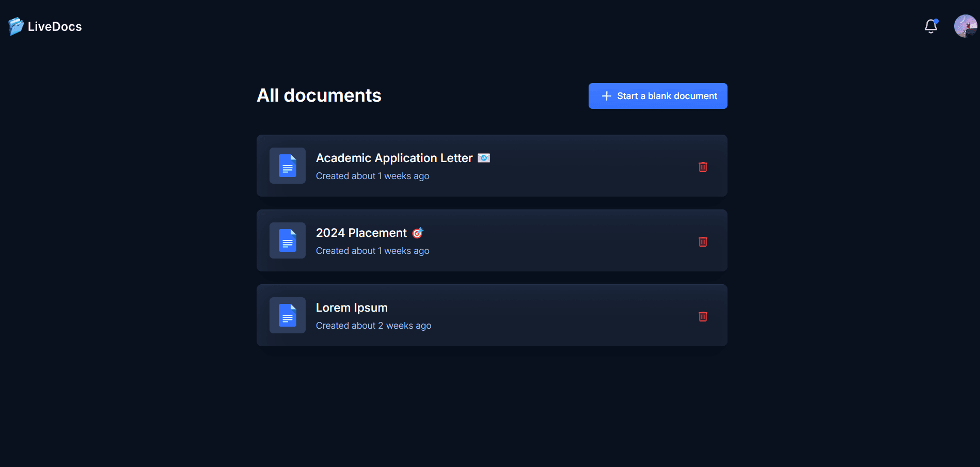Delete the Lorem Ipsum document

[703, 316]
